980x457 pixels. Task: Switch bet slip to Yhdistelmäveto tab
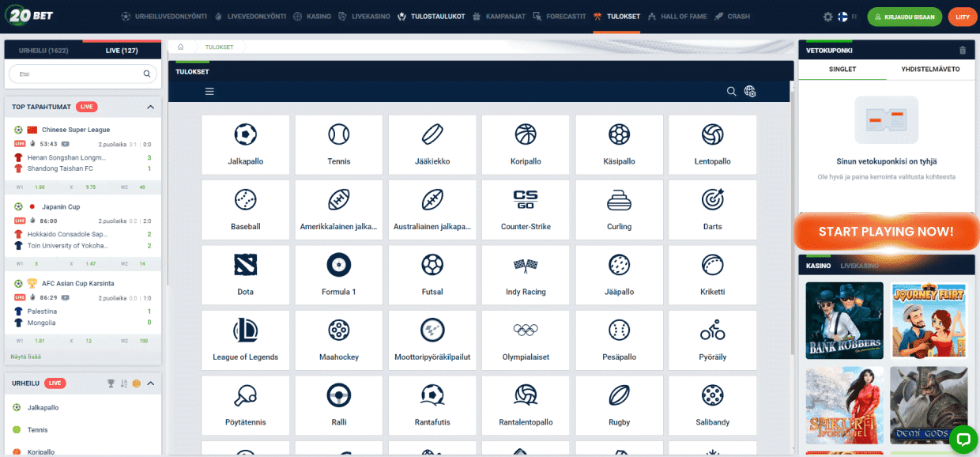930,70
